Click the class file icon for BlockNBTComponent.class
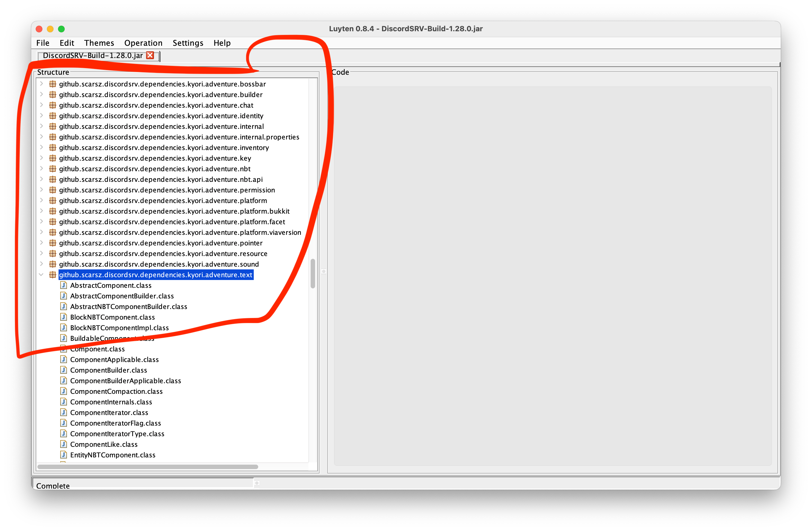 64,317
